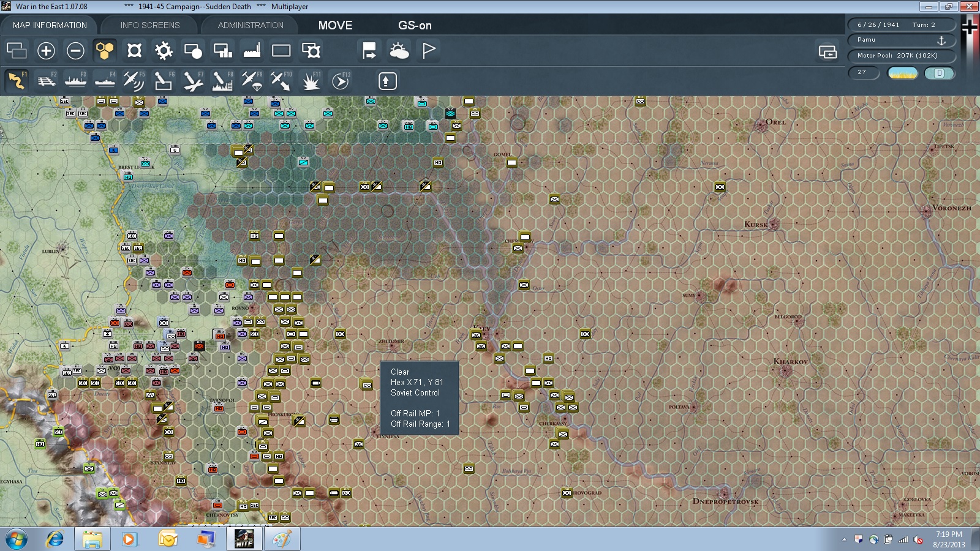The width and height of the screenshot is (980, 551).
Task: Select the railway track mode (F2)
Action: click(46, 80)
